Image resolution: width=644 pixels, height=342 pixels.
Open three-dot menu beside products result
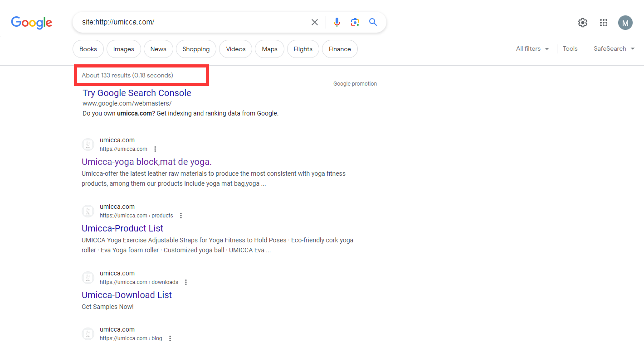point(181,216)
